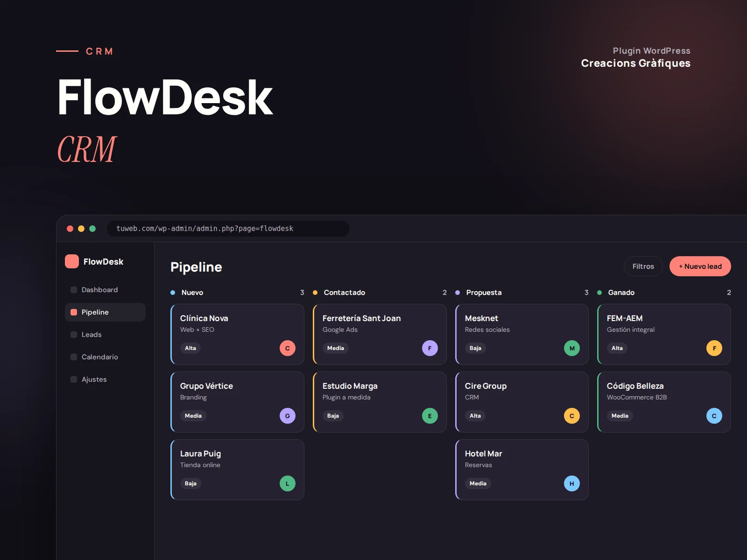Click the avatar F on Ferretería Sant Joan card
The width and height of the screenshot is (747, 560).
tap(430, 348)
